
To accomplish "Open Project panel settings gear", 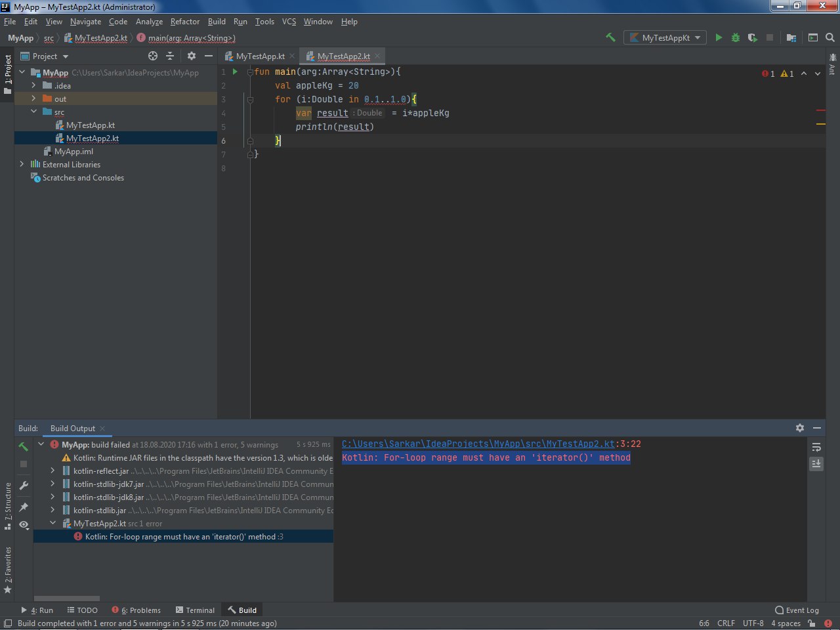I will coord(192,56).
